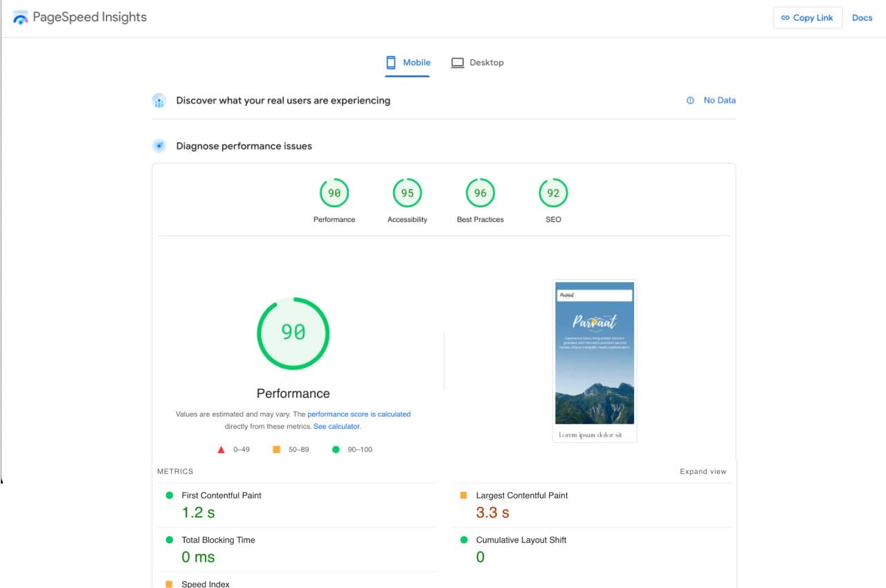
Task: Click the Parvaat page screenshot thumbnail
Action: [595, 360]
